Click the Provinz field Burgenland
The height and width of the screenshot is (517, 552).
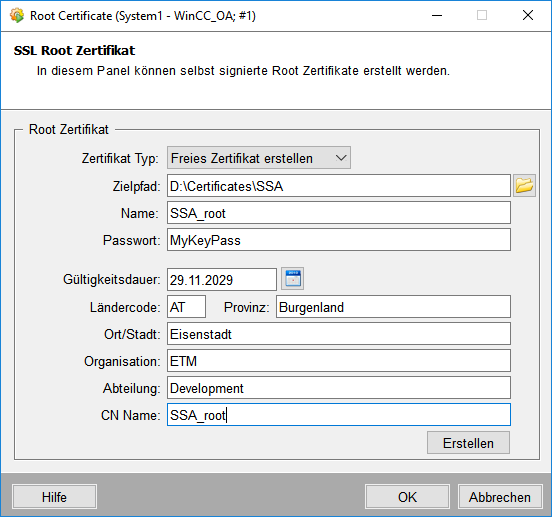tap(393, 307)
